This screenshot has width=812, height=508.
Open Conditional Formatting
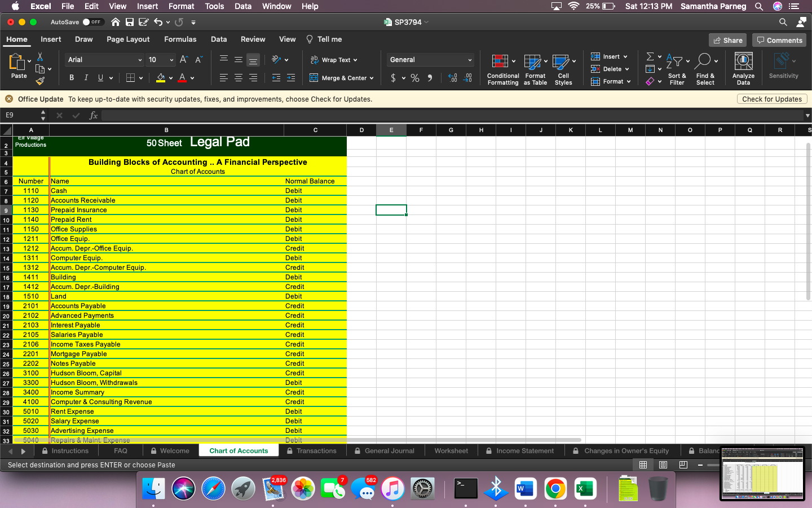(502, 69)
